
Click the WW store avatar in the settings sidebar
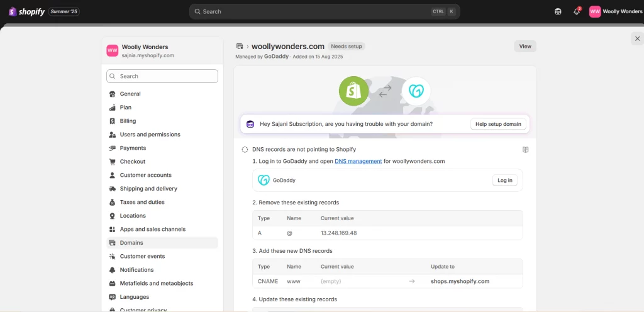[x=113, y=50]
